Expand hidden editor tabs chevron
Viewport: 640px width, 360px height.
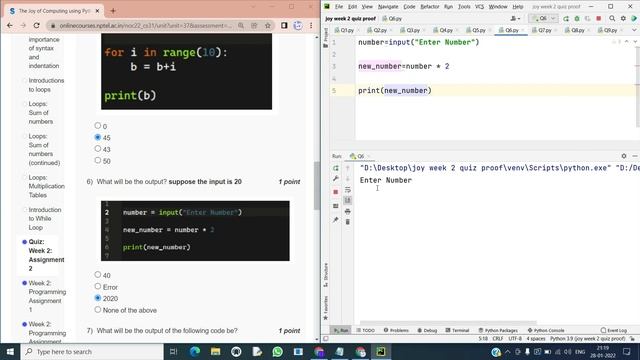click(634, 30)
